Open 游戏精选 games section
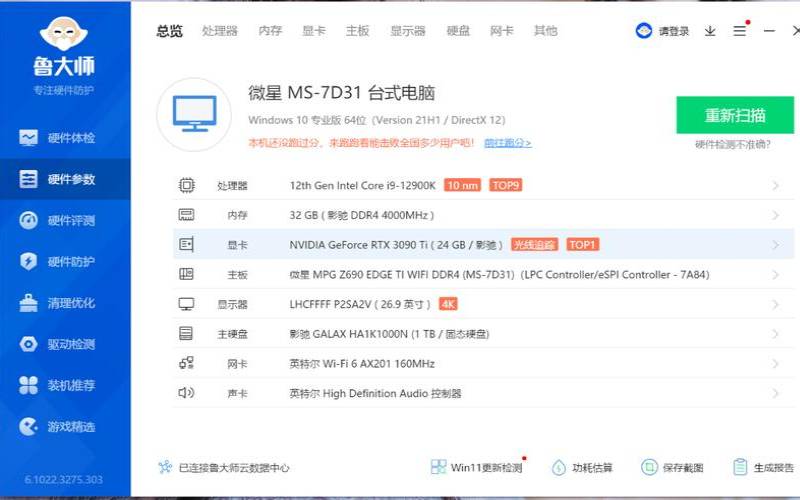 click(65, 427)
